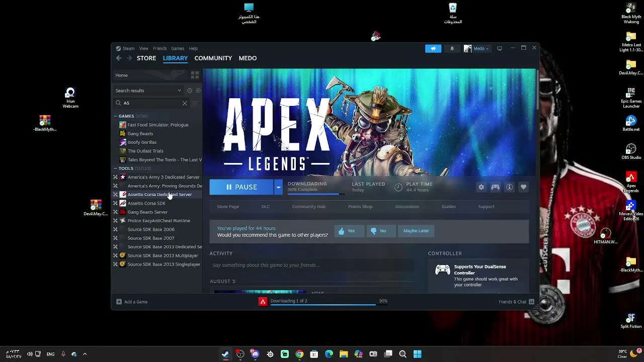Open the Friends menu
Screen dimensions: 644x362
pyautogui.click(x=159, y=48)
